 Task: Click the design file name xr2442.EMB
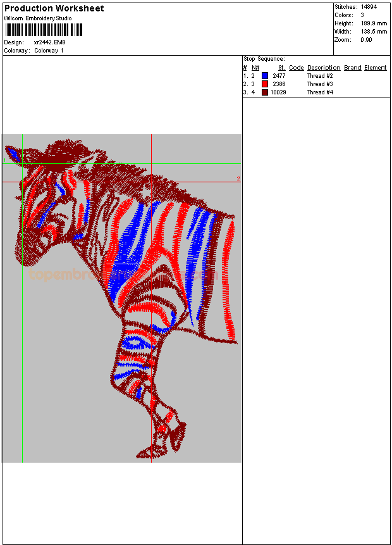coord(49,42)
